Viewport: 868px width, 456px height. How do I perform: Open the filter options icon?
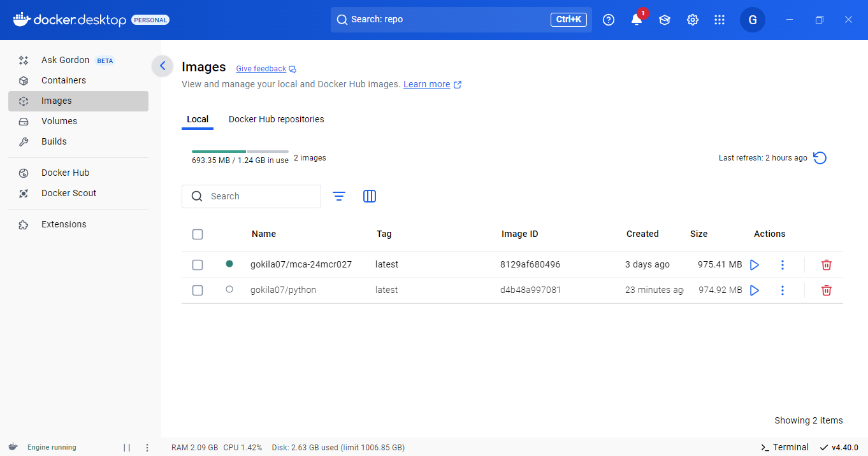click(x=339, y=196)
